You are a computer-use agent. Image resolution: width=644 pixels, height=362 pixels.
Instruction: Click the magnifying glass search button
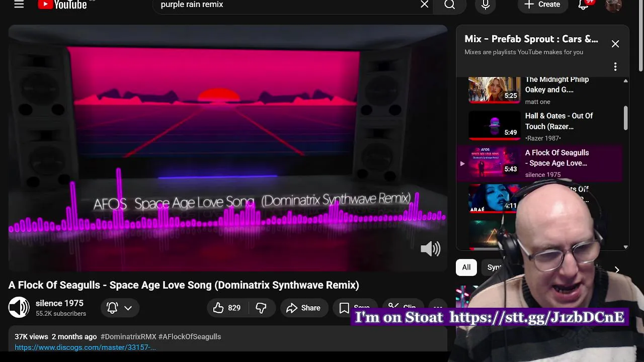(450, 5)
